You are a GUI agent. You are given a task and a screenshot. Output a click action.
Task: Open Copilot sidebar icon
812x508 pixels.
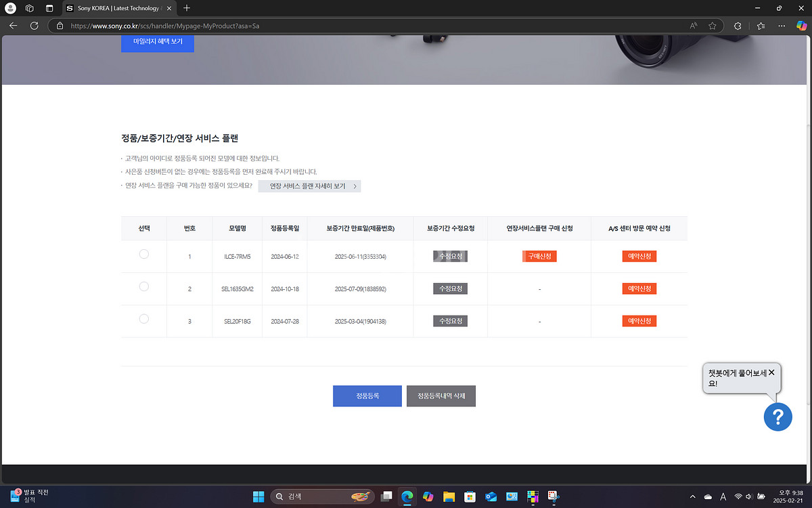tap(801, 26)
